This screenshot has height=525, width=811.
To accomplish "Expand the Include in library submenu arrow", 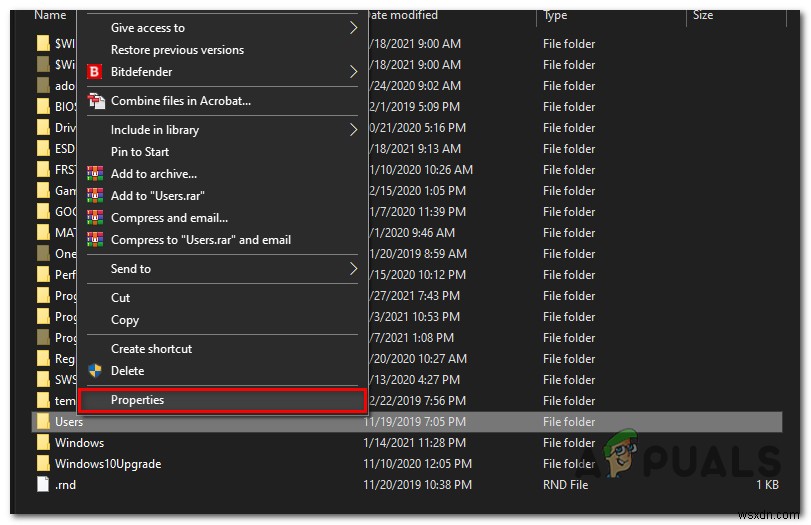I will [x=353, y=130].
